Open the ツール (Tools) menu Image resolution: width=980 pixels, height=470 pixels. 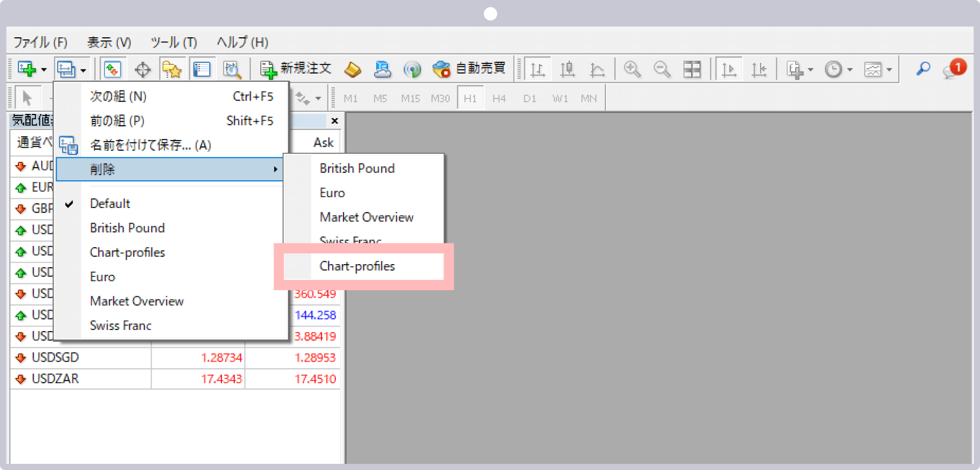click(x=174, y=42)
